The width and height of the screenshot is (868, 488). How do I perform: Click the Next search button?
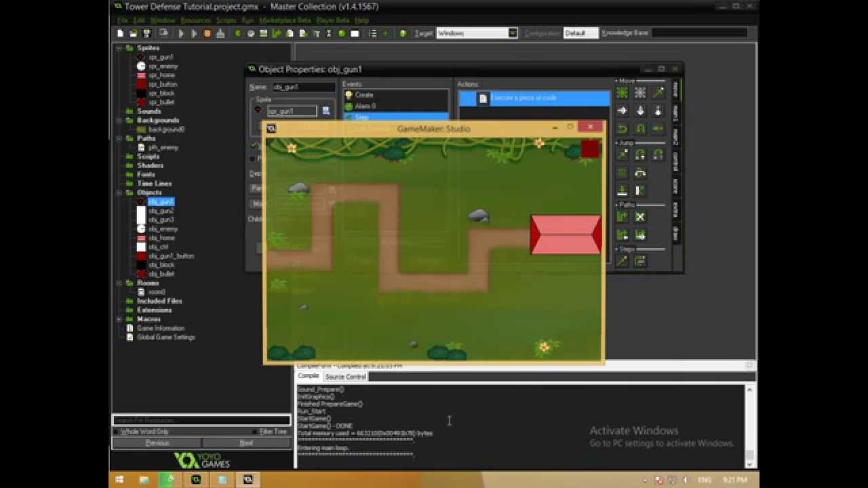pos(246,443)
